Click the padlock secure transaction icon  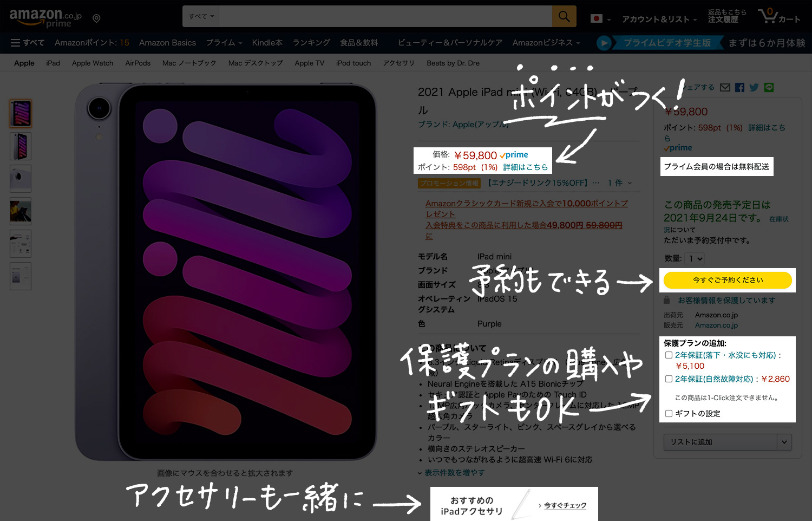[x=667, y=299]
